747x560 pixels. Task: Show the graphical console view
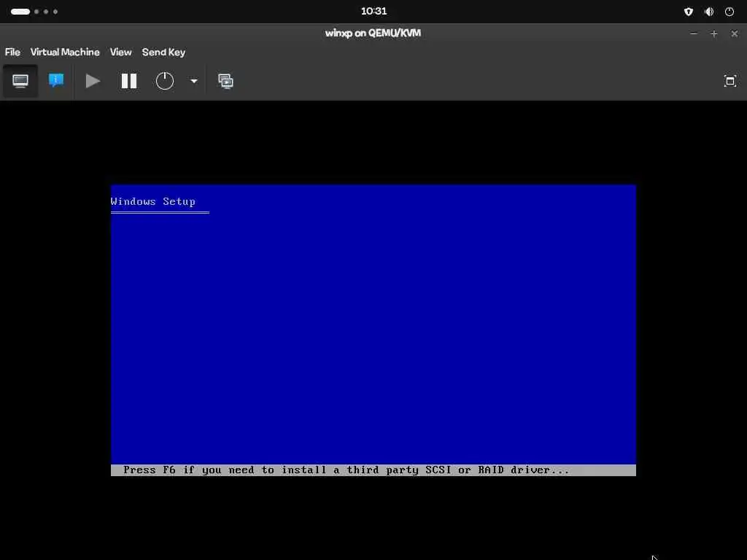(x=20, y=81)
